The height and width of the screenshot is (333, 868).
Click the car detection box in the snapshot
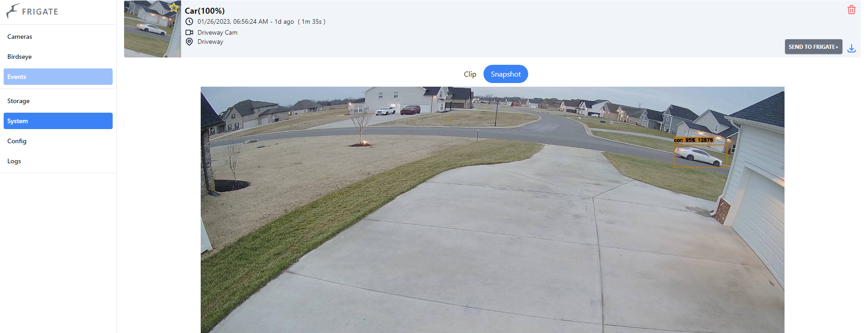(700, 156)
